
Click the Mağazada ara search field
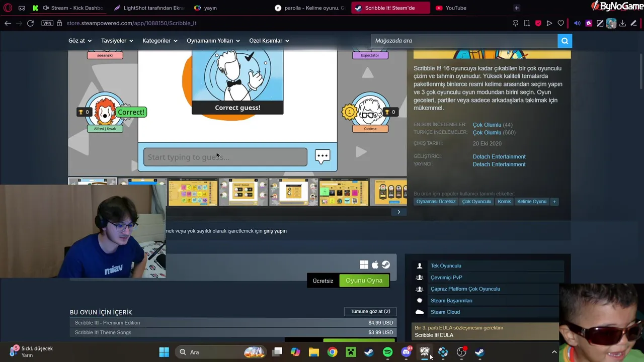pos(464,41)
